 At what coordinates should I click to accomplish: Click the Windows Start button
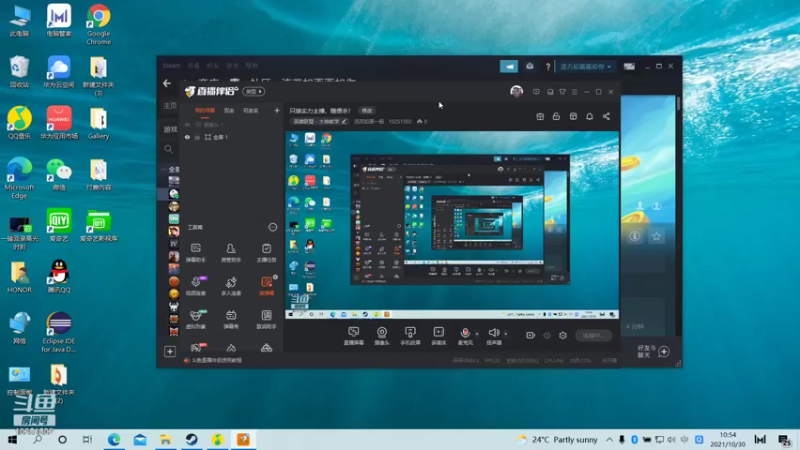pyautogui.click(x=12, y=439)
